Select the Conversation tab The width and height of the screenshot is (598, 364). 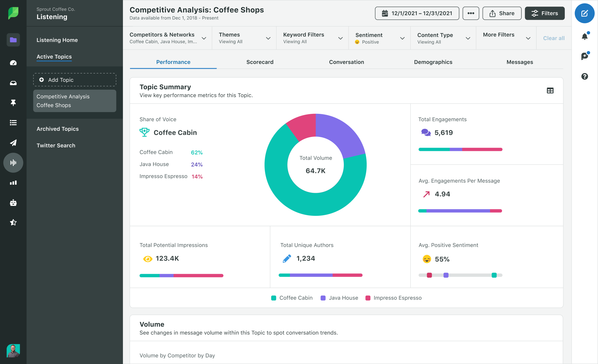click(347, 62)
